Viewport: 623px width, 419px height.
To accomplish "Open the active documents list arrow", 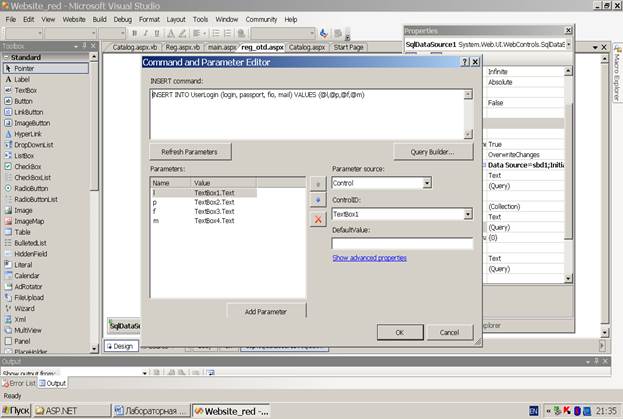I will tap(595, 47).
